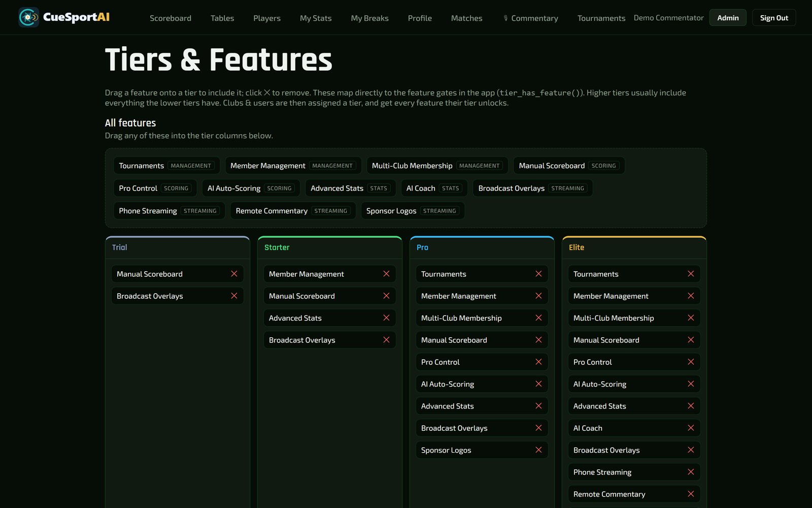Image resolution: width=812 pixels, height=508 pixels.
Task: Click the Elite tier header
Action: click(634, 247)
